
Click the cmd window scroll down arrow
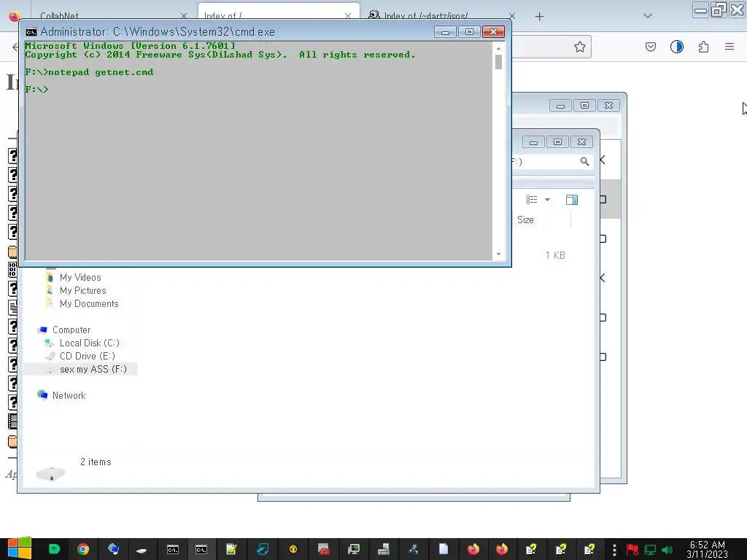coord(498,254)
